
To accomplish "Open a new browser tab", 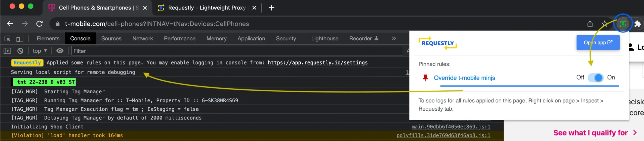I will (x=271, y=8).
